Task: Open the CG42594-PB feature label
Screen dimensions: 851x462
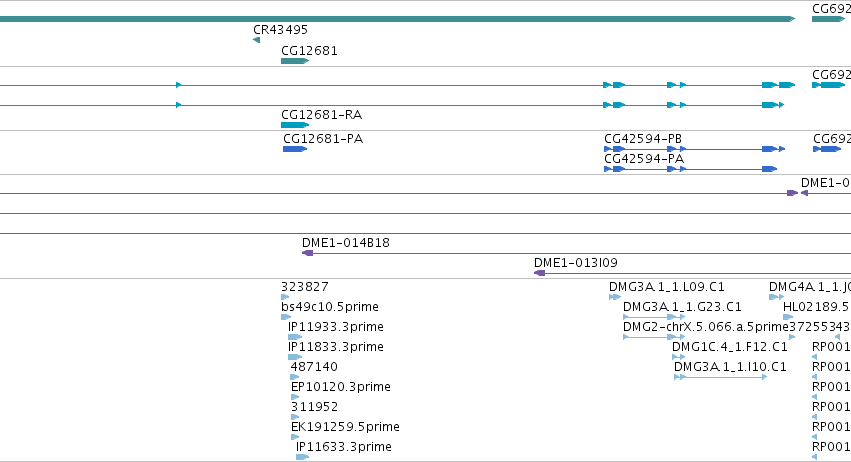Action: click(643, 138)
